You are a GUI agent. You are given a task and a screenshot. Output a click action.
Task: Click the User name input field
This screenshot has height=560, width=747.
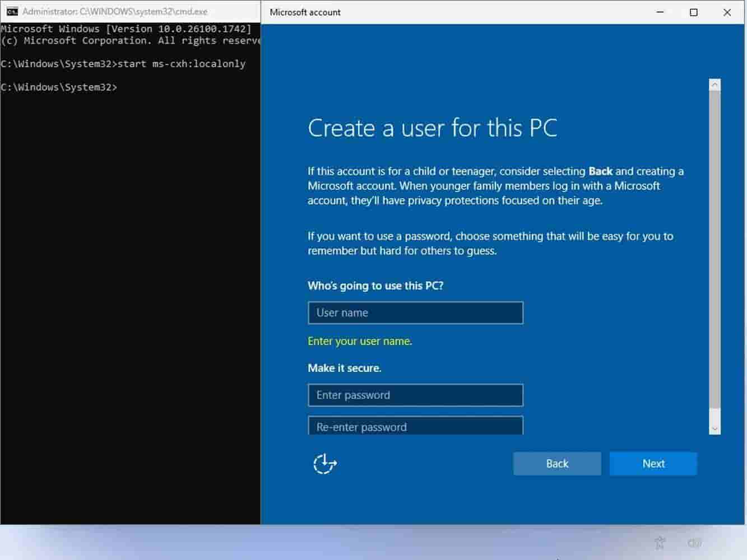click(x=415, y=312)
